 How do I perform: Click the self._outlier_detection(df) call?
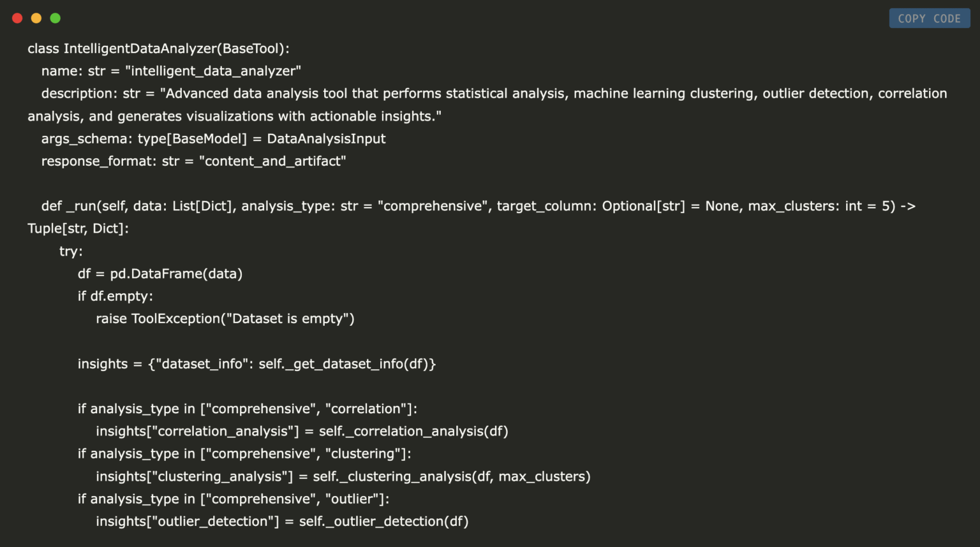coord(383,521)
